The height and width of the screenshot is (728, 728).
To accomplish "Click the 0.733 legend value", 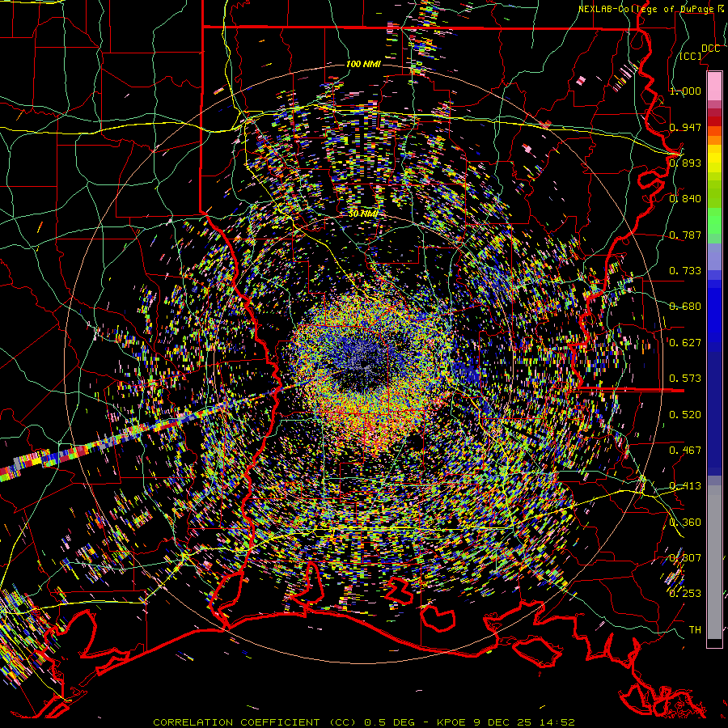I will click(x=685, y=271).
